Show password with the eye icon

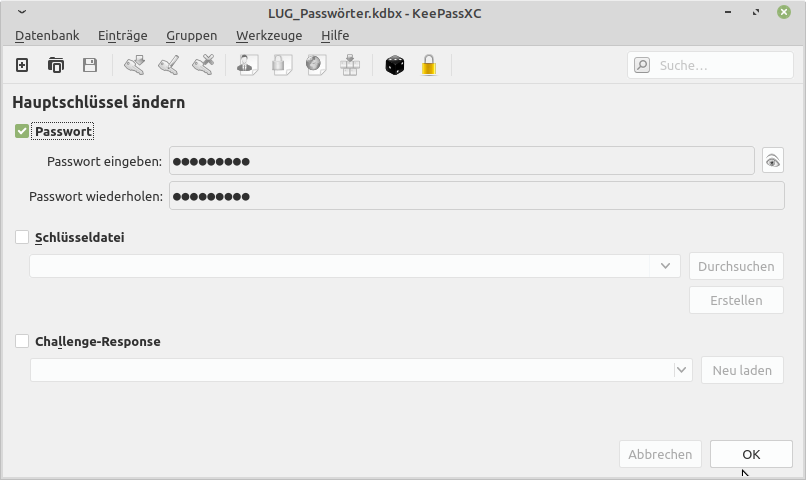[773, 161]
